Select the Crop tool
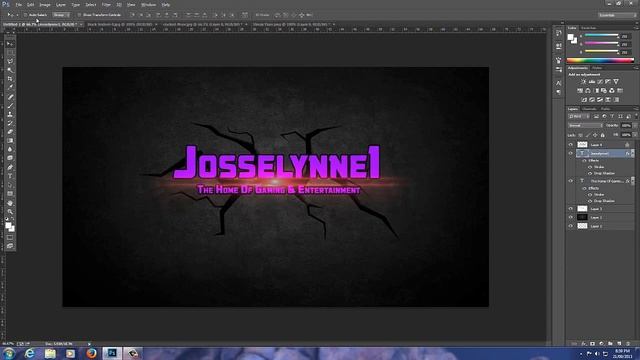Viewport: 640px width, 360px height. (10, 79)
